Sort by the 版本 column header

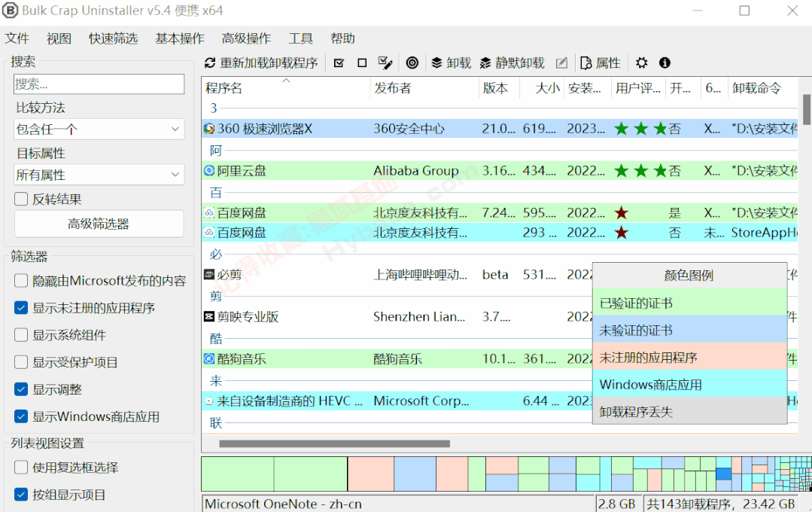pos(499,88)
